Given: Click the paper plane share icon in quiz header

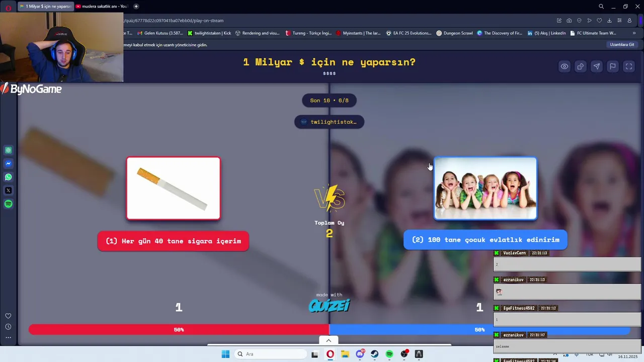Looking at the screenshot, I should pos(597,66).
